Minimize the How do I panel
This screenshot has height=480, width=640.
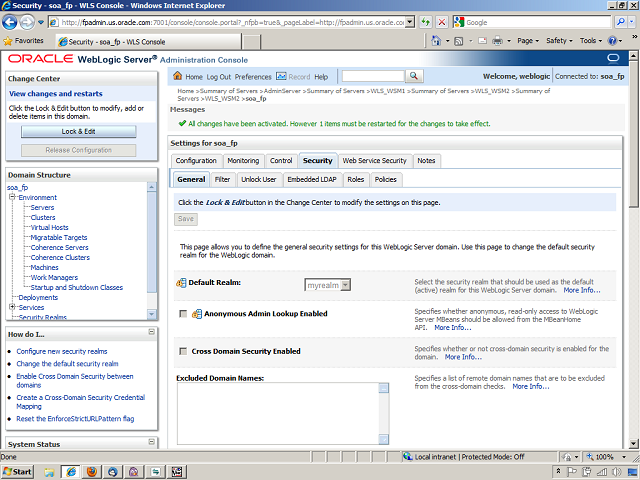(x=151, y=333)
